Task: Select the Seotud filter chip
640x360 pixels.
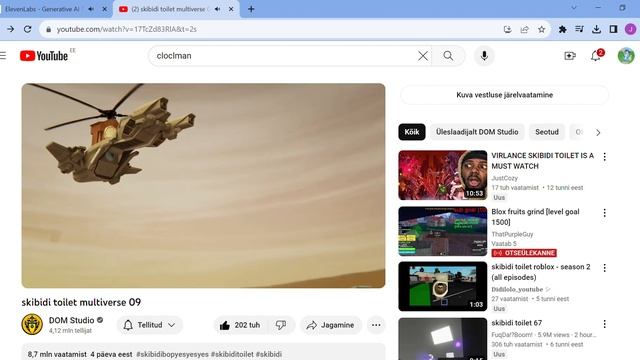Action: 547,132
